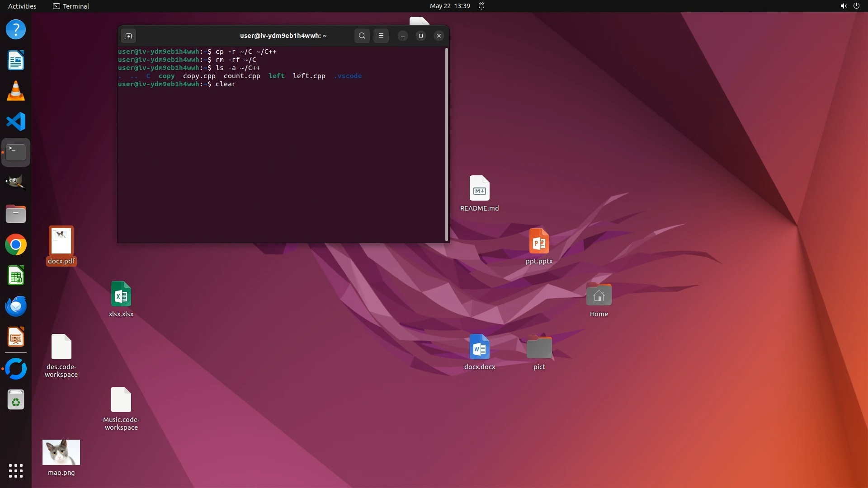Open system menu via volume icon
The height and width of the screenshot is (488, 868).
point(843,6)
